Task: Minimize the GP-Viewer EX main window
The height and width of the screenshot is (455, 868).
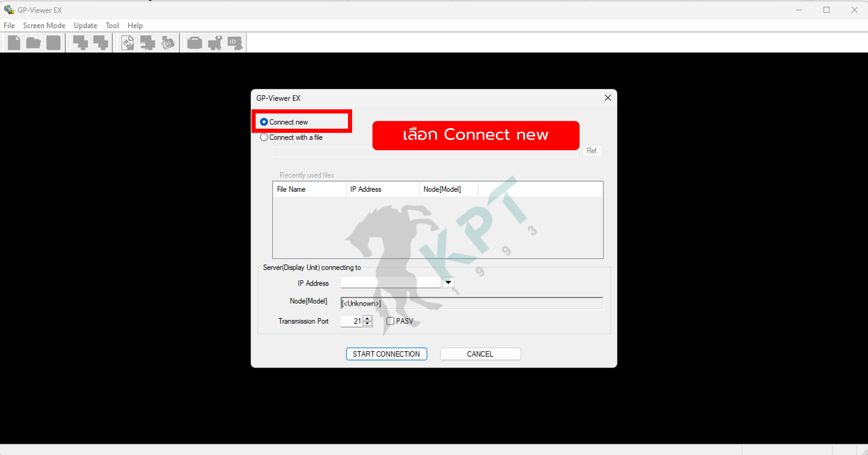Action: pyautogui.click(x=799, y=10)
